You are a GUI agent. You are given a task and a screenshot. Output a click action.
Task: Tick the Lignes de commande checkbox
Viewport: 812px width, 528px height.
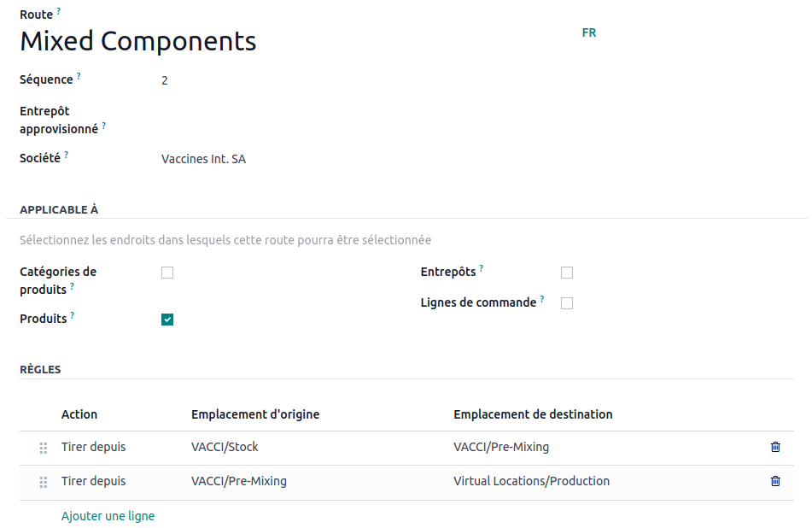567,303
